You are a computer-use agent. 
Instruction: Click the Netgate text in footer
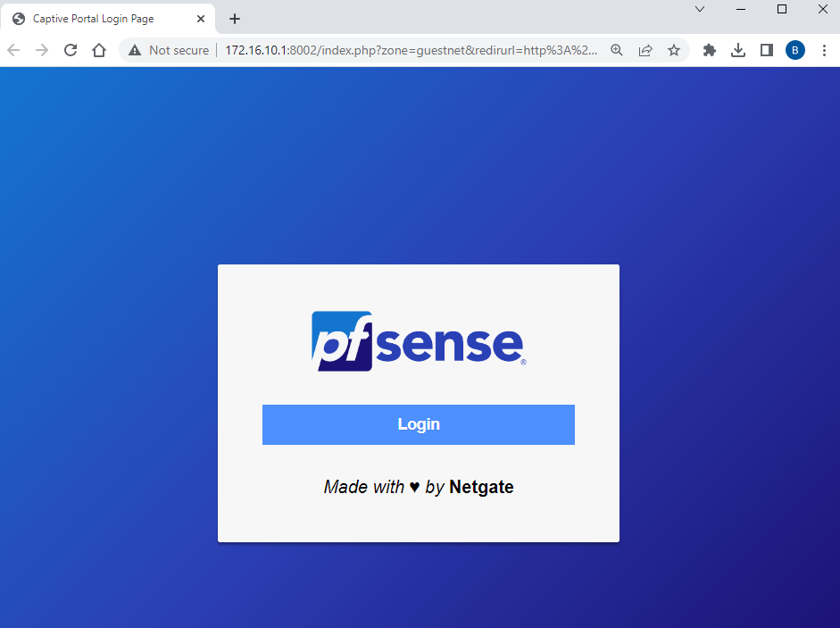pos(481,487)
